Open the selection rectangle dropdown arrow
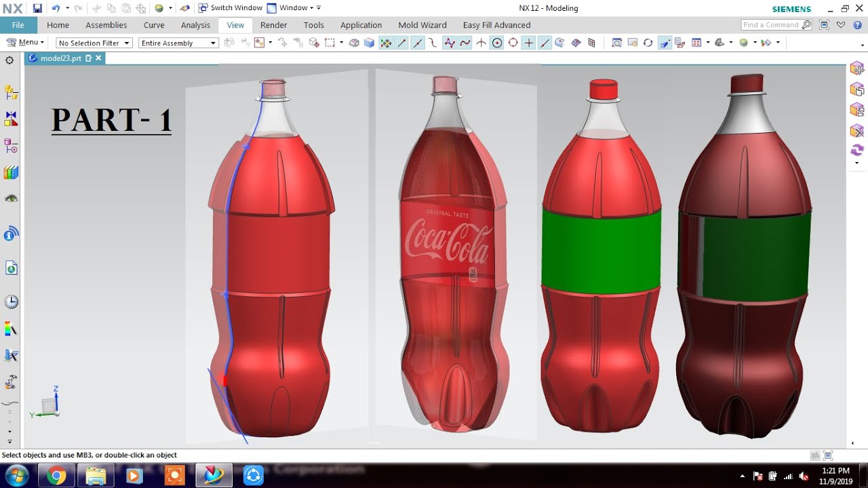Image resolution: width=868 pixels, height=488 pixels. [x=341, y=43]
